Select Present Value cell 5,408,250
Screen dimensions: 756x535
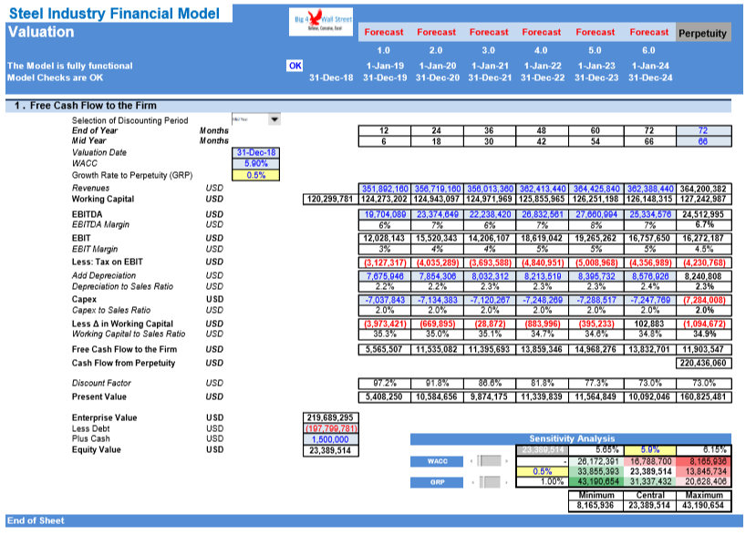tap(385, 396)
